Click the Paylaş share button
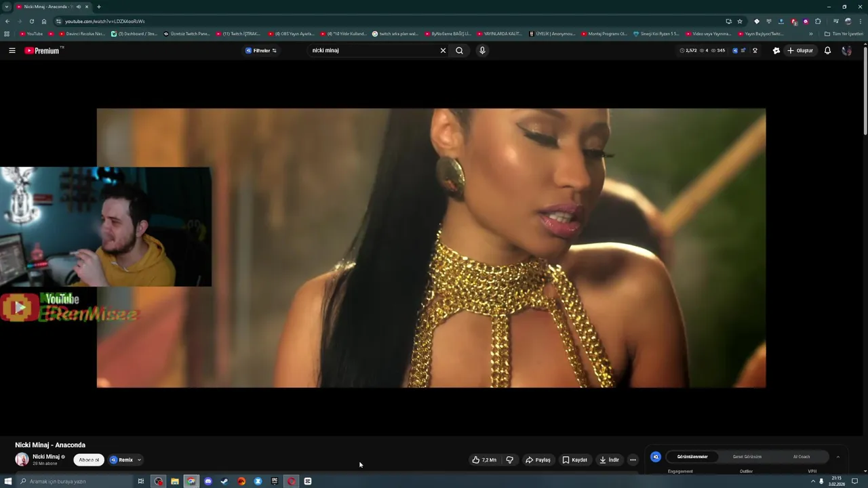This screenshot has height=488, width=868. pos(538,460)
